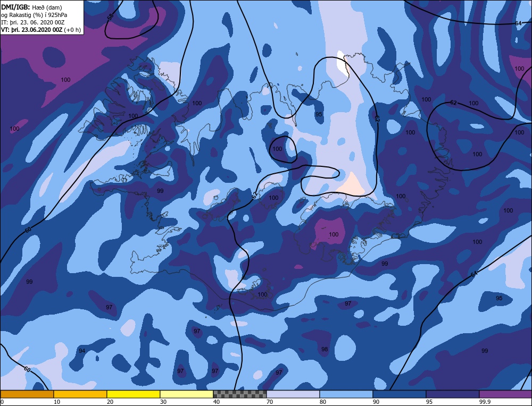
Task: Click the purple legend swatch above 99.9
Action: [x=505, y=394]
